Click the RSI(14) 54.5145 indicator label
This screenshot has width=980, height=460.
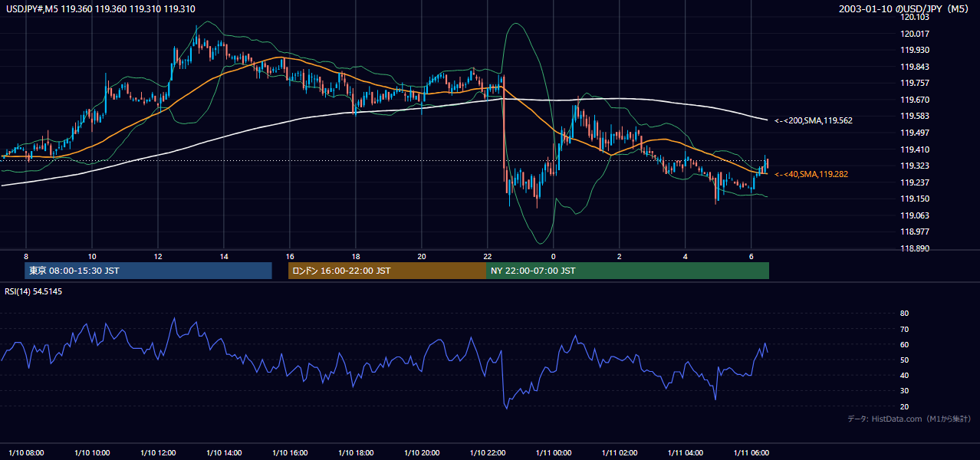(34, 291)
